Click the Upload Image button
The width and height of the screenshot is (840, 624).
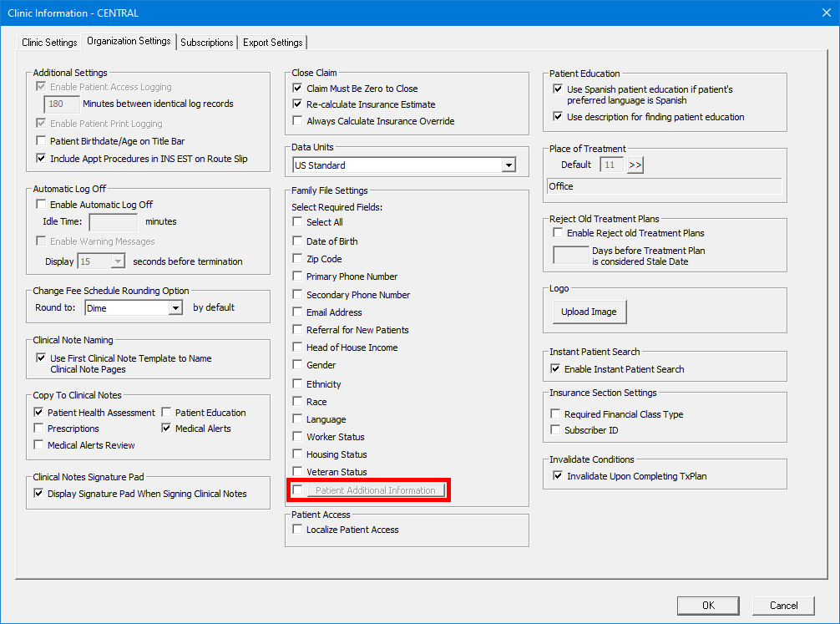pyautogui.click(x=589, y=312)
